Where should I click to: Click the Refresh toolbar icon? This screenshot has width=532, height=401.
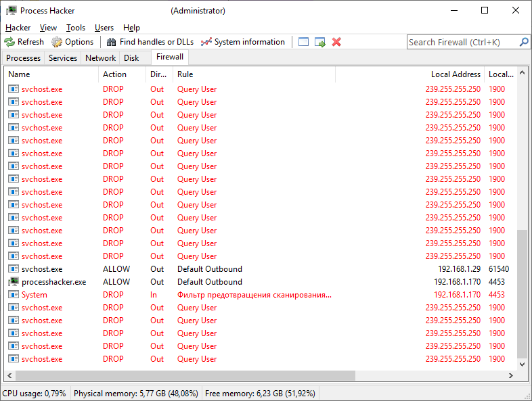(x=10, y=42)
